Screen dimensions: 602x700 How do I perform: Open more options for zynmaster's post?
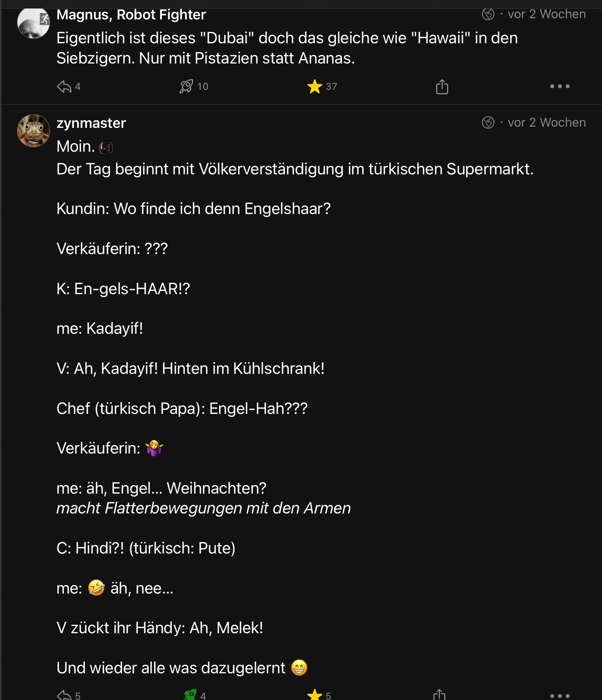tap(560, 696)
